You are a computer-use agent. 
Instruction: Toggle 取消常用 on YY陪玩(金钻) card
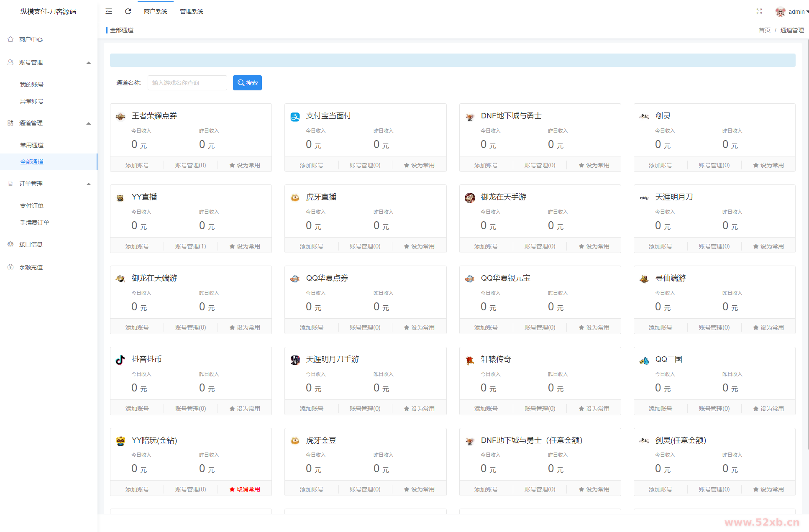pyautogui.click(x=245, y=489)
